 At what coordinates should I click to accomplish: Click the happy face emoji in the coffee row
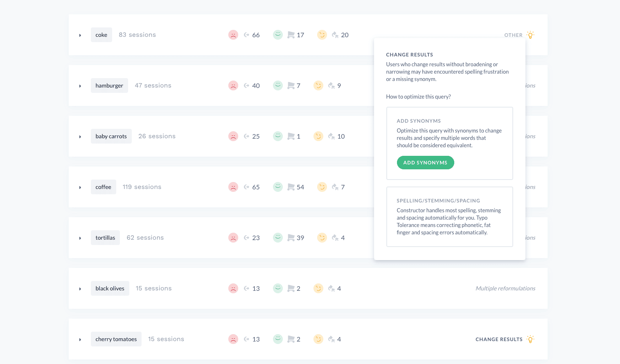pyautogui.click(x=278, y=187)
